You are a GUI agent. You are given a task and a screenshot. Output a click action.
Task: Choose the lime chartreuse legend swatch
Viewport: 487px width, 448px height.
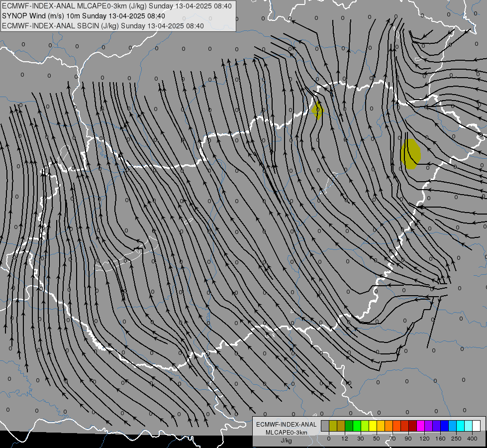(x=365, y=426)
